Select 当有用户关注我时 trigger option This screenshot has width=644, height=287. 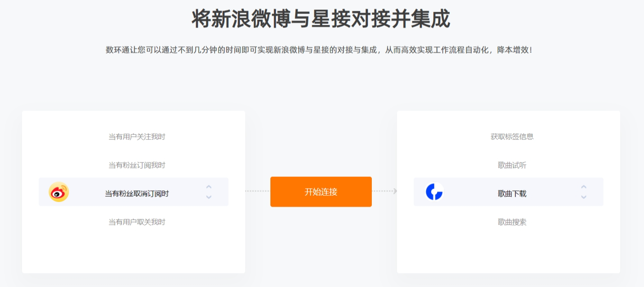click(x=137, y=137)
